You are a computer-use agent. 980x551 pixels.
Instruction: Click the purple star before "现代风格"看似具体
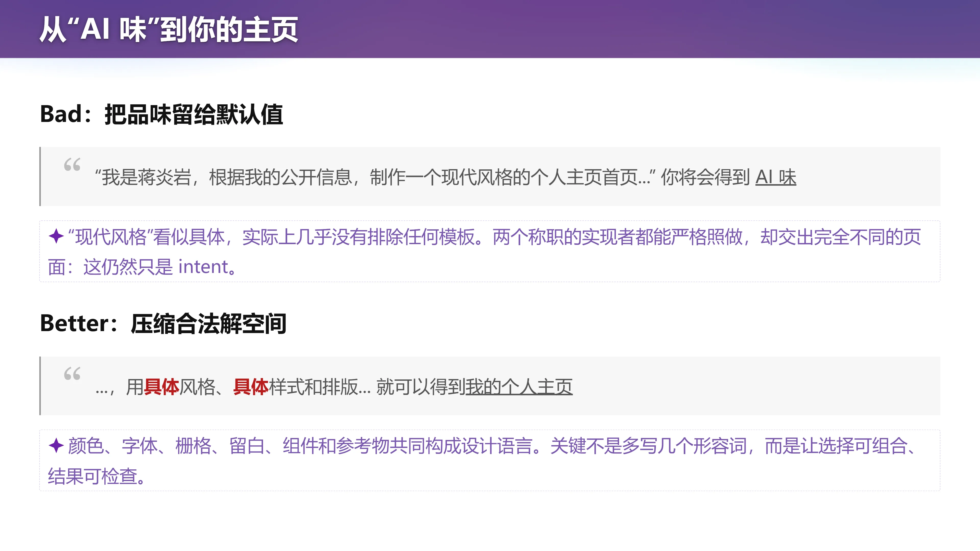[x=56, y=236]
